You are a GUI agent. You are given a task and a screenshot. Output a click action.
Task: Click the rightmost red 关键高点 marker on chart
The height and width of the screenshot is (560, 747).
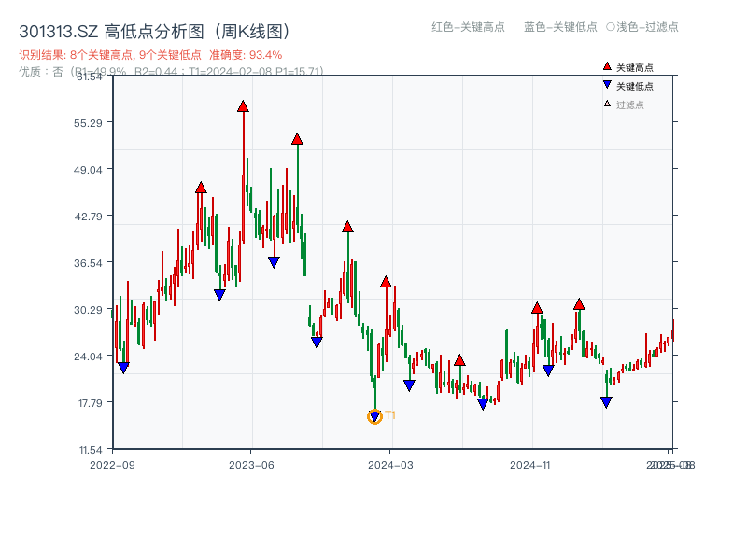pos(579,304)
